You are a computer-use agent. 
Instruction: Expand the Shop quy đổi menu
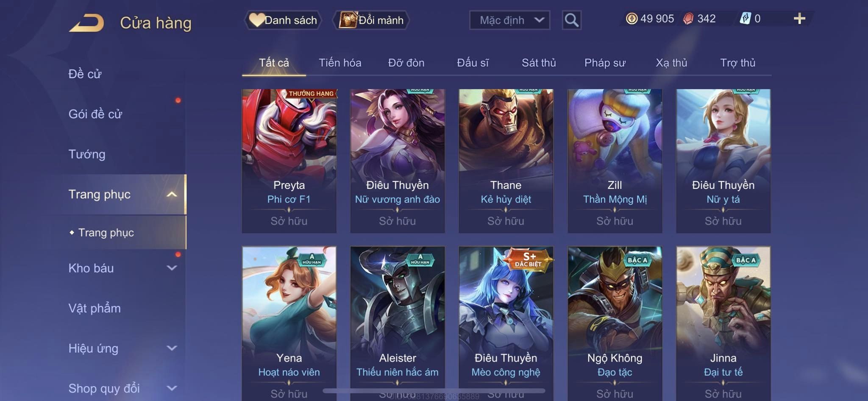click(172, 388)
